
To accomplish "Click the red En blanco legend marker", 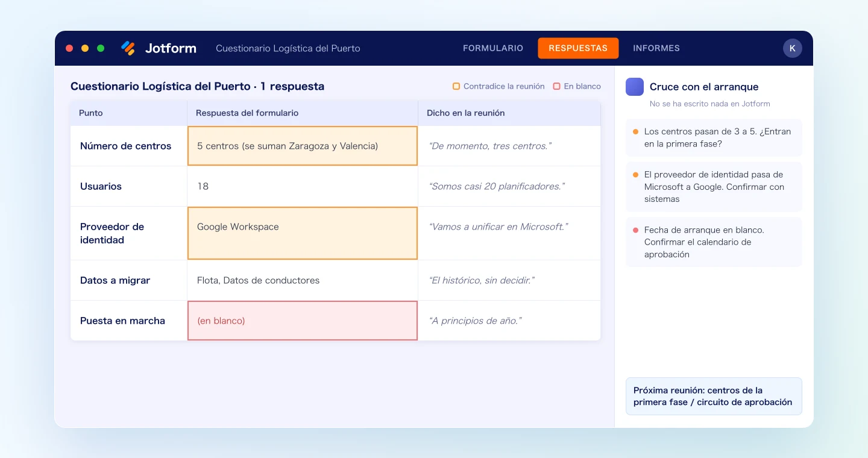I will 557,86.
